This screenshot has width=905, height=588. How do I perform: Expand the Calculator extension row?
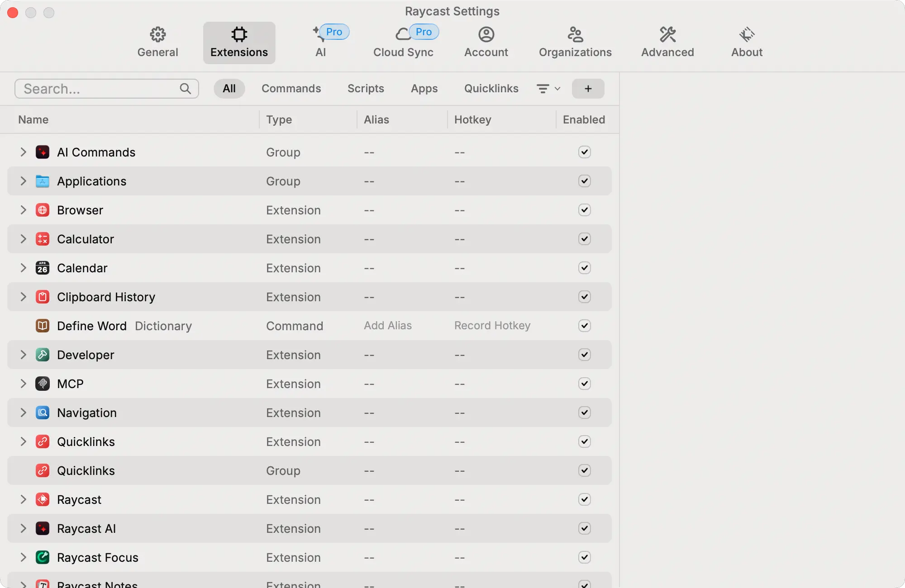pyautogui.click(x=24, y=239)
